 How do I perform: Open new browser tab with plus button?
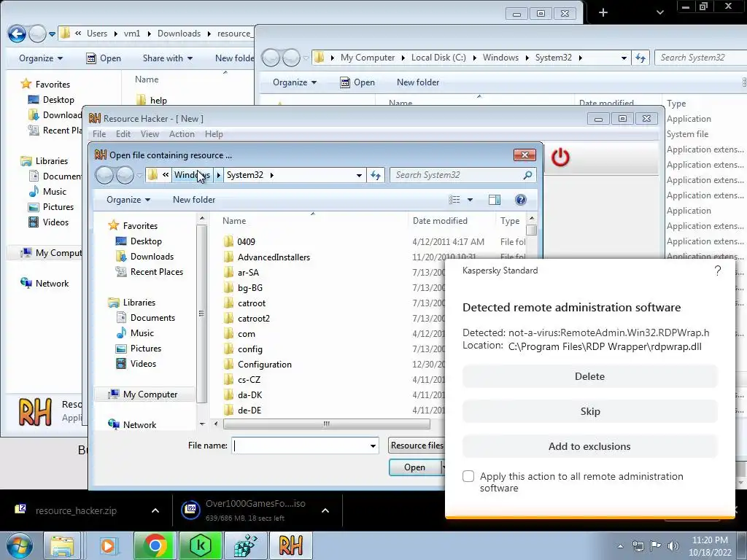[x=603, y=12]
